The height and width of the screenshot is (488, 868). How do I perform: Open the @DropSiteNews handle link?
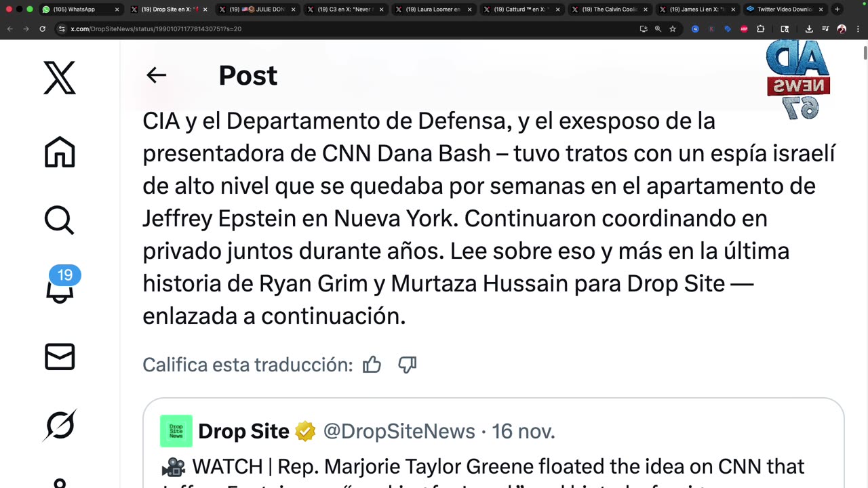(399, 431)
